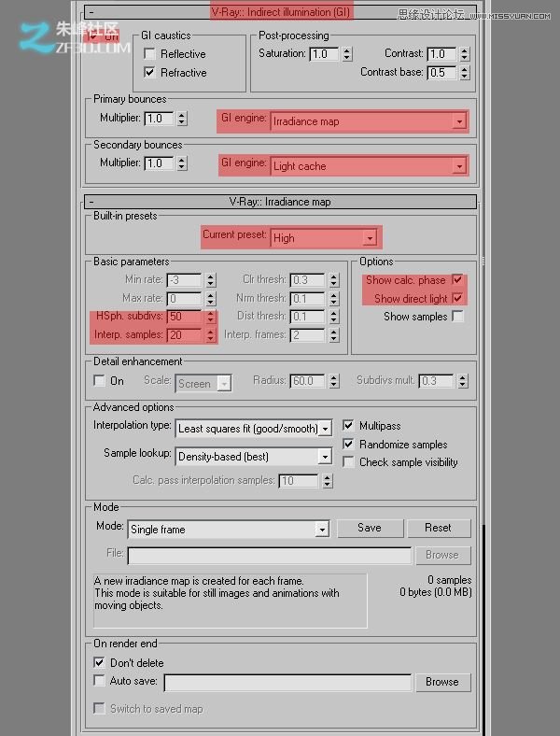This screenshot has width=560, height=736.
Task: Open the Sample lookup dropdown
Action: tap(254, 456)
